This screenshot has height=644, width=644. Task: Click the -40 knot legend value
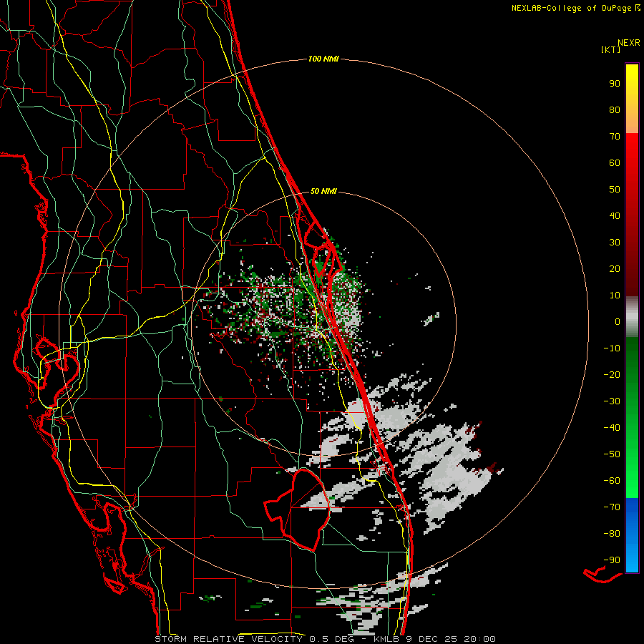pos(612,428)
